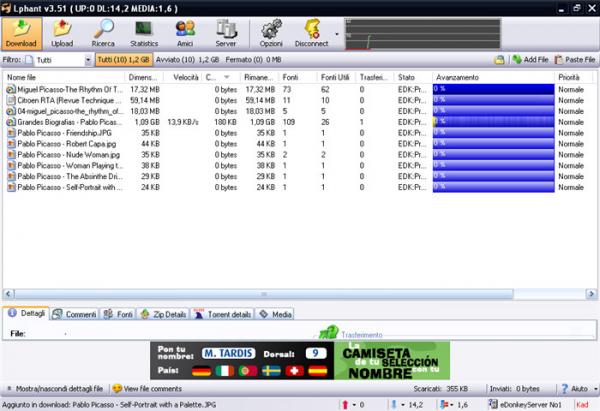Click the audio file icon of the Miguel Picasso row
Image resolution: width=600 pixels, height=411 pixels.
11,90
